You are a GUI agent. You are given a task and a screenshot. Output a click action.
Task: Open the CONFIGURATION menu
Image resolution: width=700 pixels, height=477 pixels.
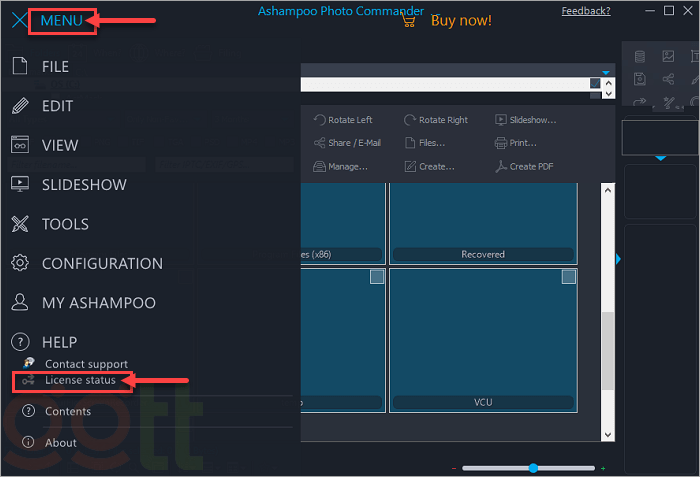click(x=101, y=263)
